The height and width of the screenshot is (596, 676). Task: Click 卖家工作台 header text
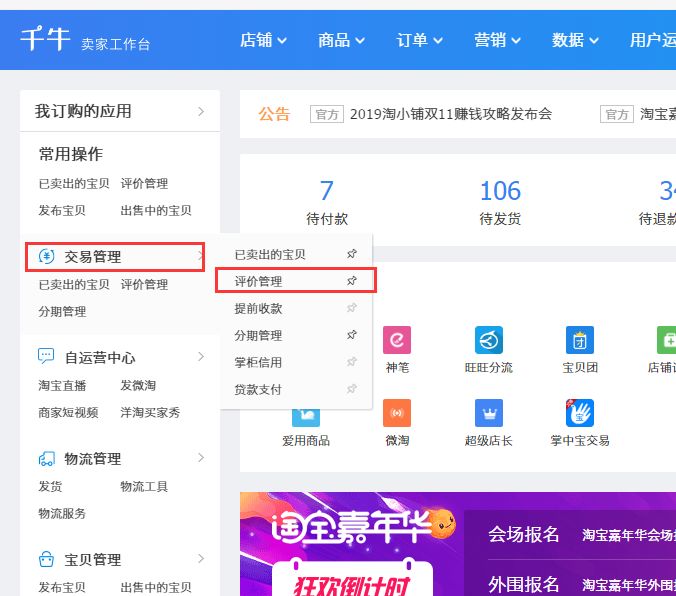pos(116,44)
